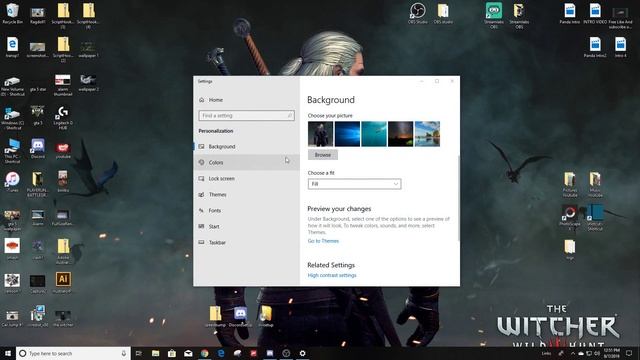Open Taskbar settings page
This screenshot has width=640, height=360.
[x=247, y=242]
